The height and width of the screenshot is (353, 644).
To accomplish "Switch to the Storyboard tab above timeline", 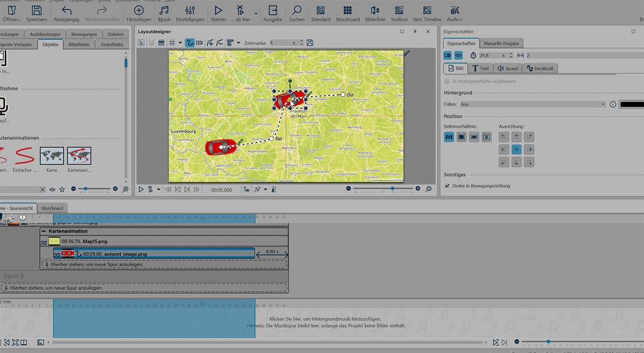I will 52,208.
